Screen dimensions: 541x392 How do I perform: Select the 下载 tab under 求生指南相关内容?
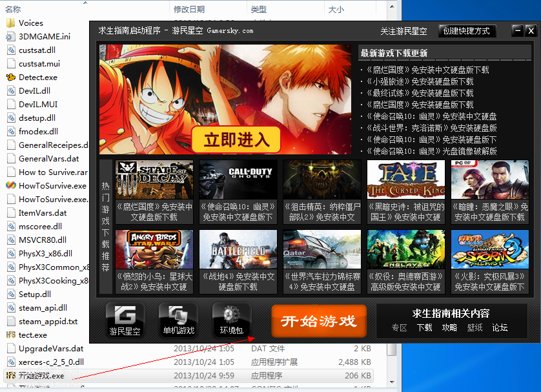point(424,327)
